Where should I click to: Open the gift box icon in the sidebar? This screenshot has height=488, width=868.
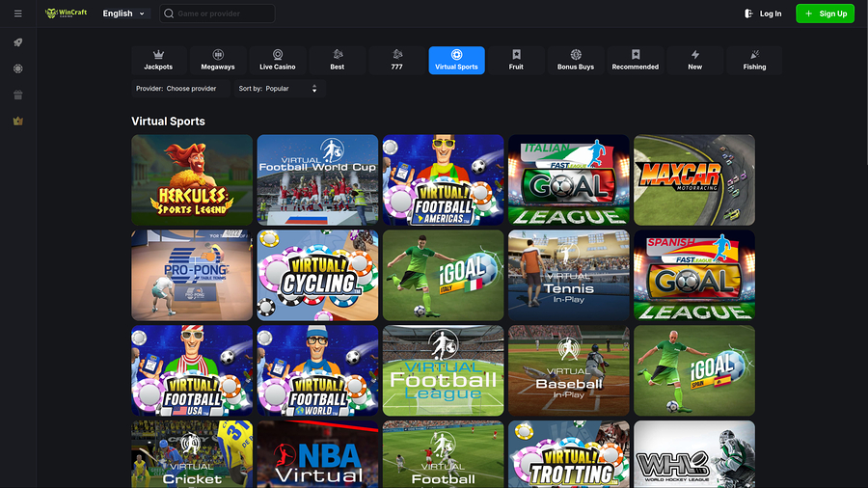17,95
